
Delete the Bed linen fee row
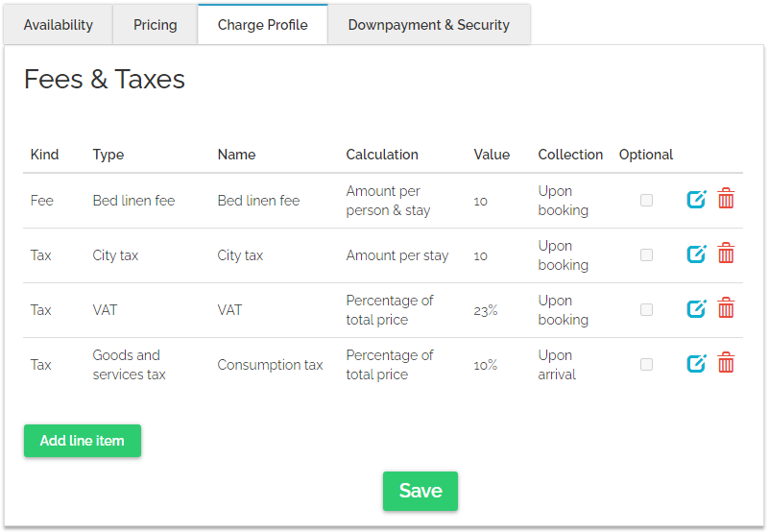(x=727, y=200)
